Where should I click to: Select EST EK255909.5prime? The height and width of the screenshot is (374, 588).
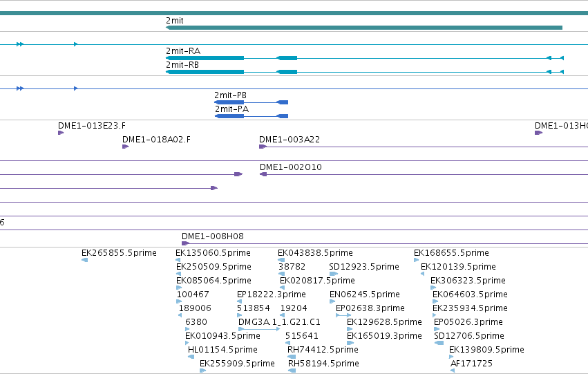[237, 364]
